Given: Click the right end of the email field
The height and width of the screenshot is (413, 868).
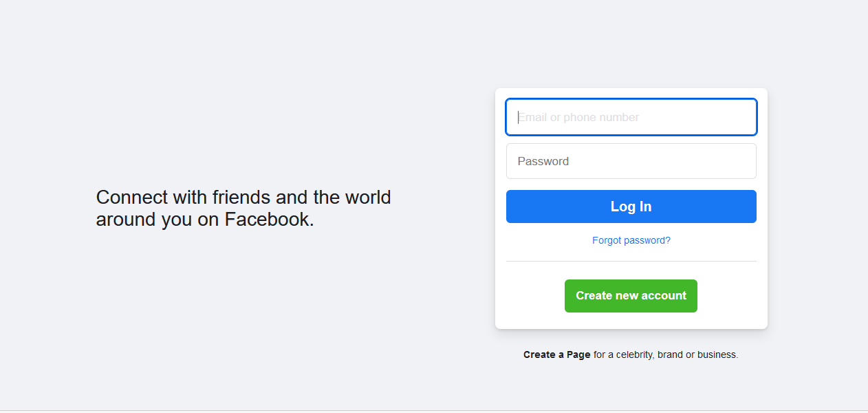Looking at the screenshot, I should point(743,117).
